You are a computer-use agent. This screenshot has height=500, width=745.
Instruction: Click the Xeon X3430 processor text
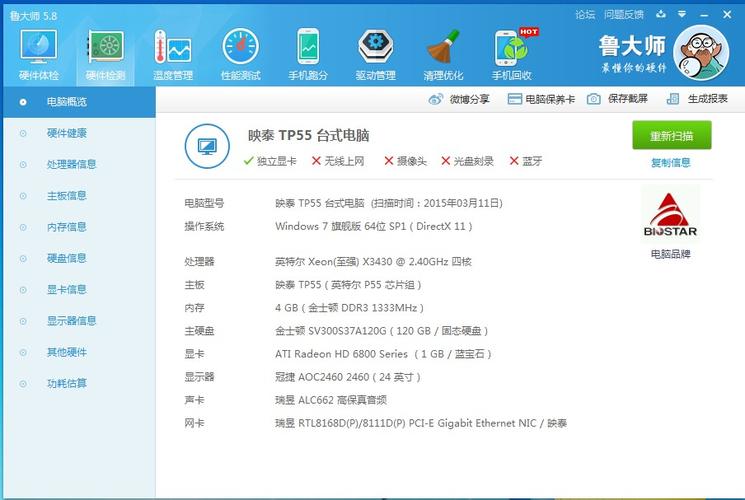(373, 261)
